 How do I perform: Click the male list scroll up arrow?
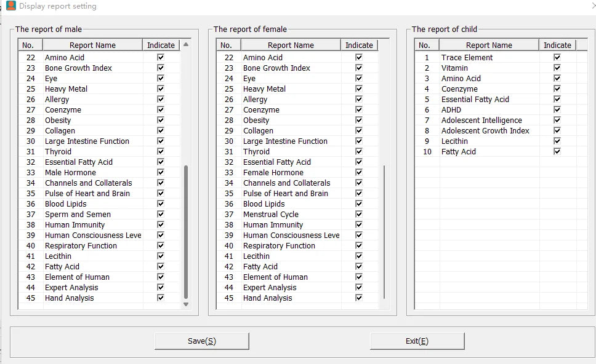(186, 44)
